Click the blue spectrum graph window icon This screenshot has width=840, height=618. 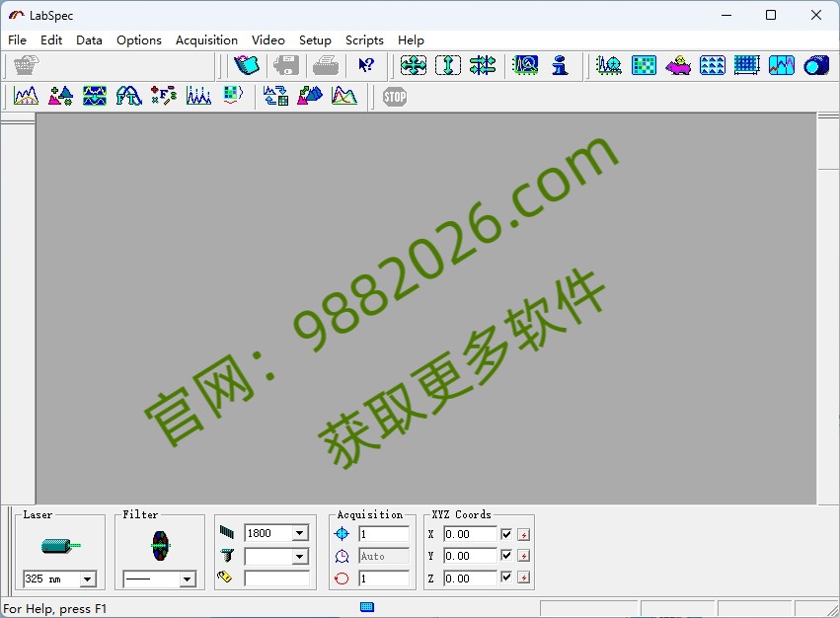781,65
